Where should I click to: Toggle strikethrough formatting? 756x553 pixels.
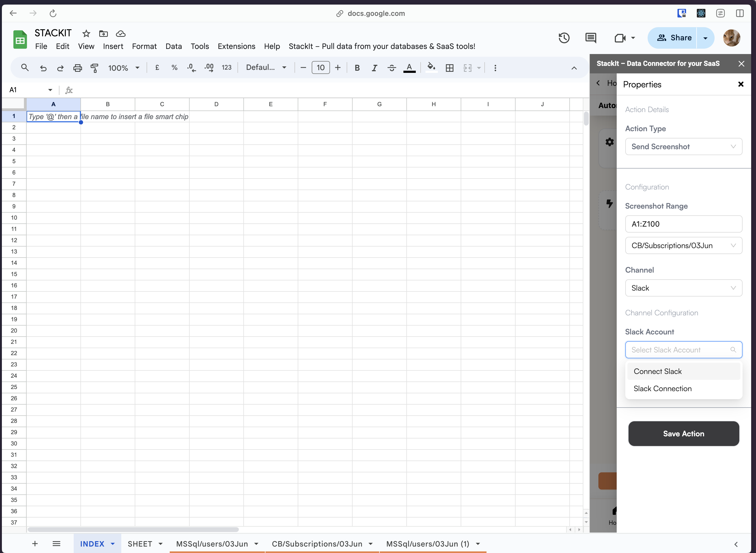[391, 68]
